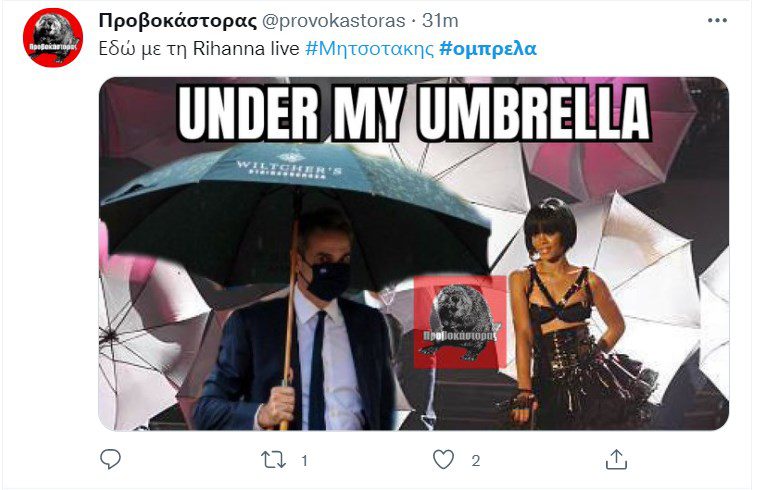Like the tweet with the heart icon
The image size is (758, 490).
coord(443,460)
